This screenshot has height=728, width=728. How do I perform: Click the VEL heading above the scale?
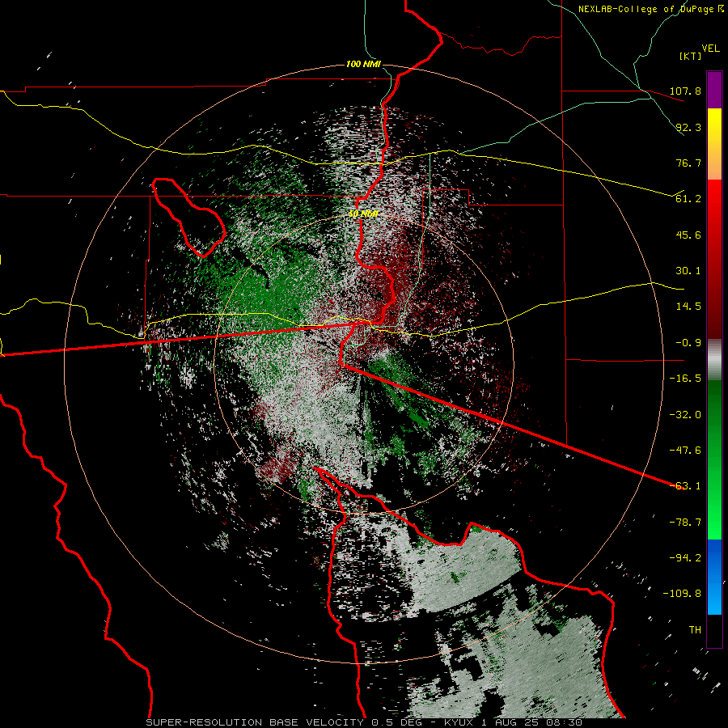coord(710,49)
